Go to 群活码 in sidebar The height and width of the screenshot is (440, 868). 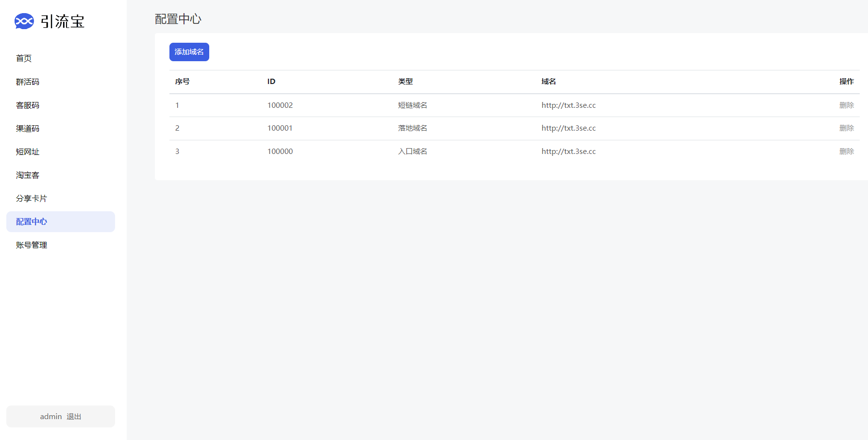tap(28, 82)
